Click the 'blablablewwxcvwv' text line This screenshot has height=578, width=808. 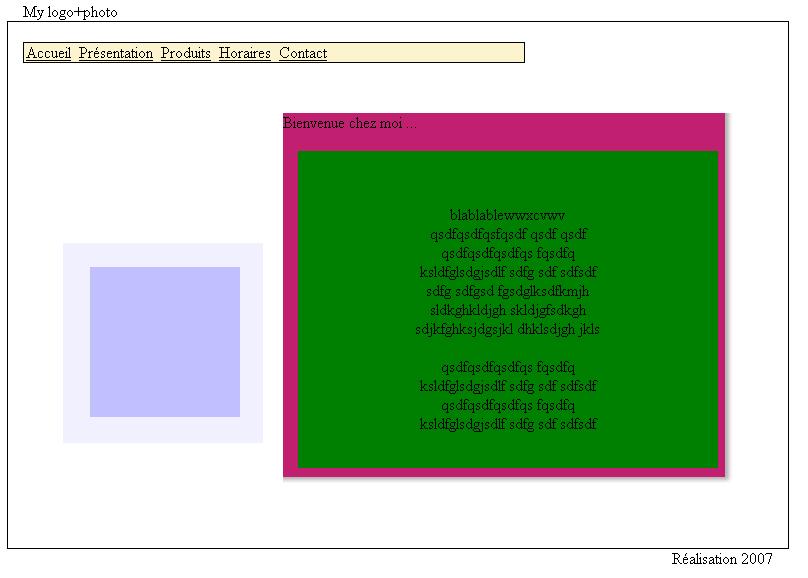508,215
